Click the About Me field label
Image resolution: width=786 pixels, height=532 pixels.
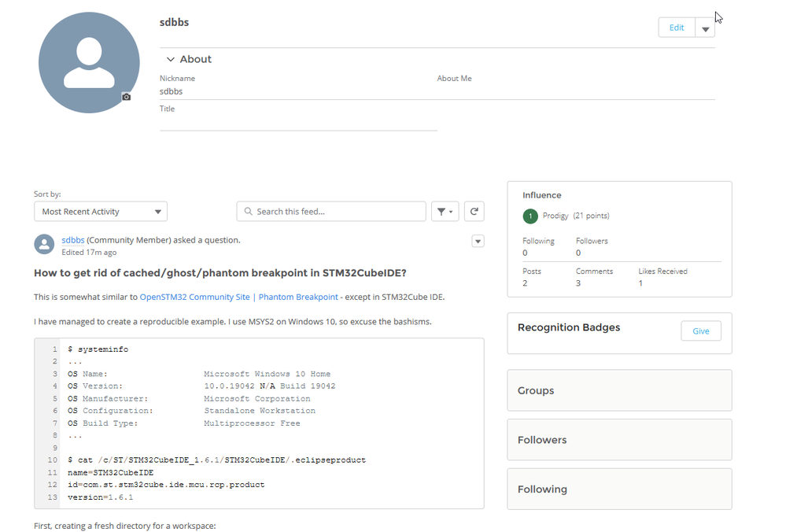tap(454, 78)
